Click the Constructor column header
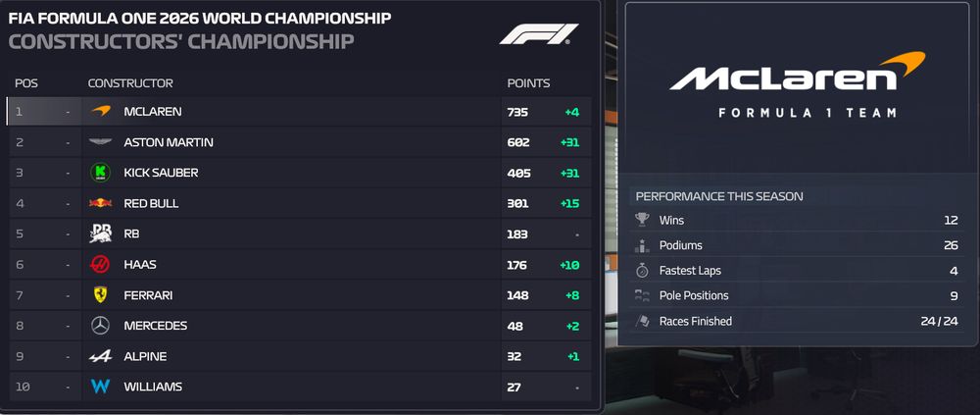 (x=130, y=83)
